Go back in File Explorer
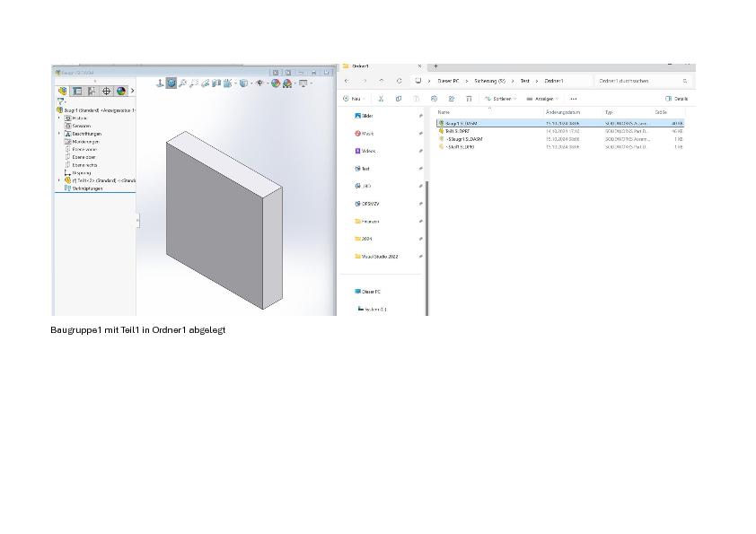This screenshot has height=534, width=756. (x=347, y=81)
